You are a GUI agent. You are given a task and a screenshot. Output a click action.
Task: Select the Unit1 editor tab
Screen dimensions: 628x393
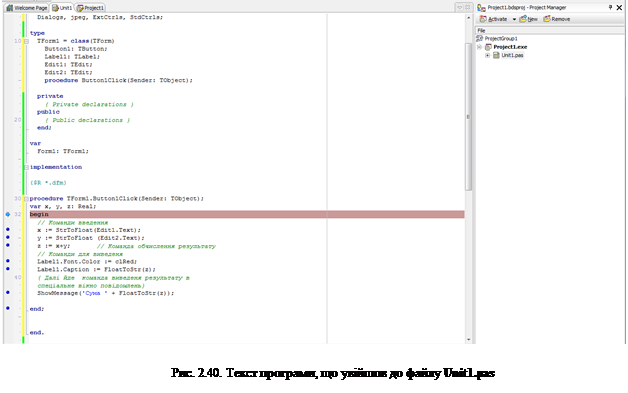pyautogui.click(x=62, y=8)
